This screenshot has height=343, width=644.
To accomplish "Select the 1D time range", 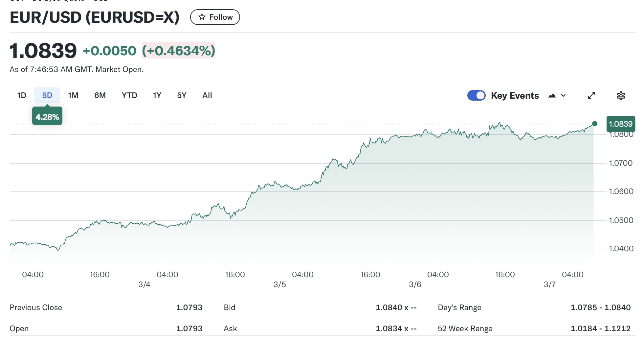I will pos(22,95).
